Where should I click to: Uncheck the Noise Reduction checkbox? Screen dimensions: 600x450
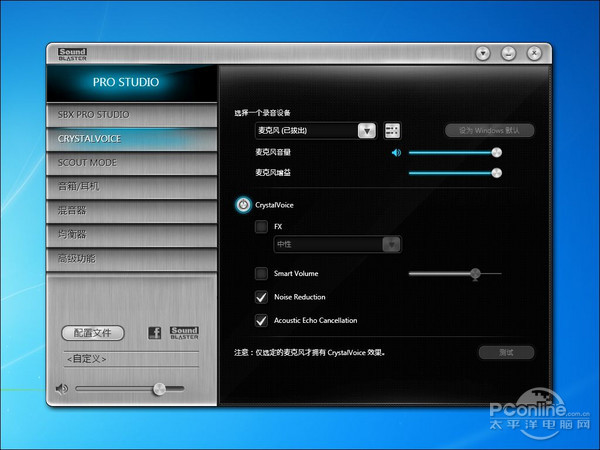click(x=261, y=297)
